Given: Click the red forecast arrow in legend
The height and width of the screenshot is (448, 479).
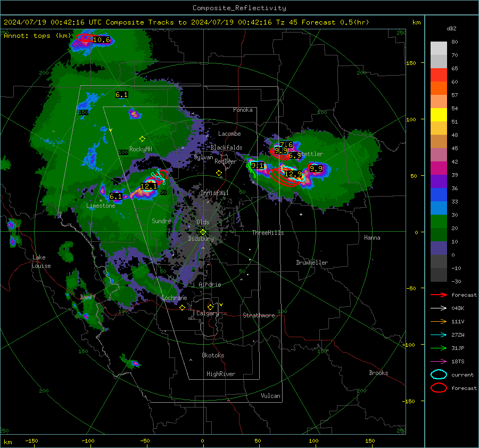Looking at the screenshot, I should pos(439,295).
